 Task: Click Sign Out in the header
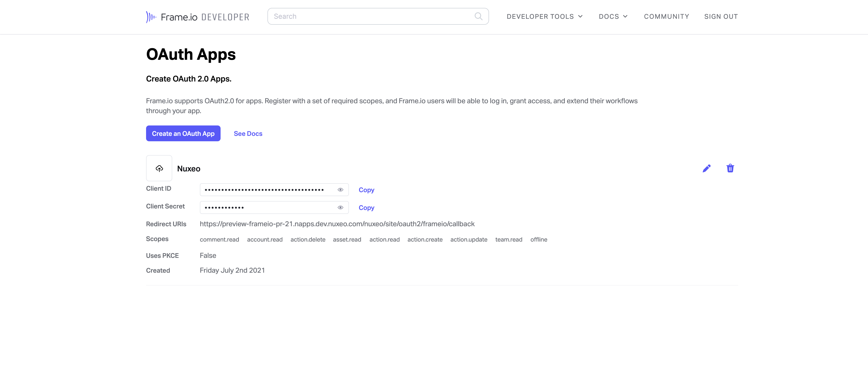coord(721,17)
